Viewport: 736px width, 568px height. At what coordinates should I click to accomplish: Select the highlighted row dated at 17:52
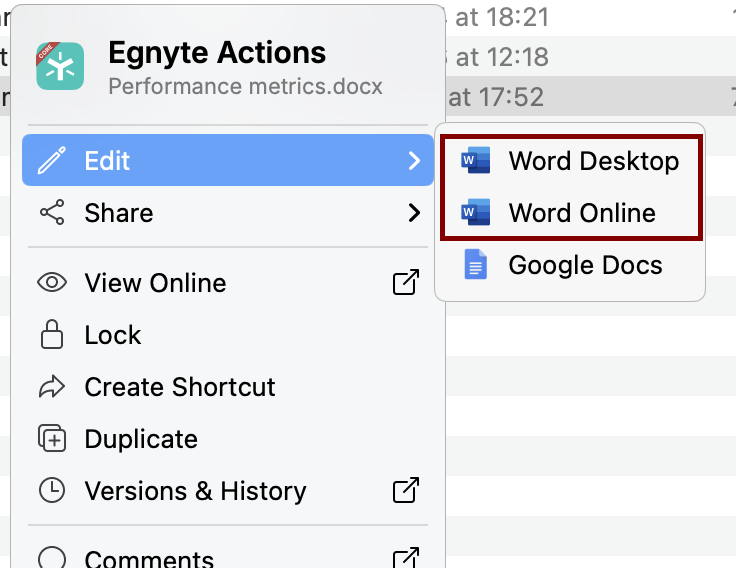[x=591, y=97]
